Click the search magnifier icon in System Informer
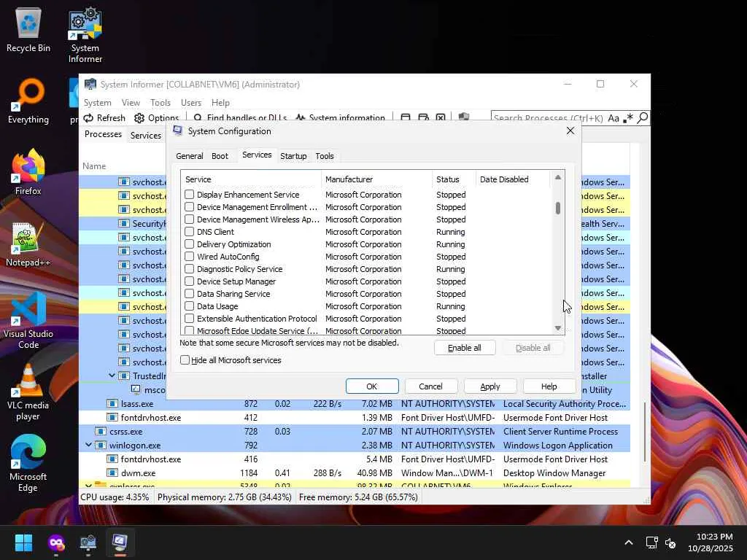The height and width of the screenshot is (560, 747). pos(642,117)
